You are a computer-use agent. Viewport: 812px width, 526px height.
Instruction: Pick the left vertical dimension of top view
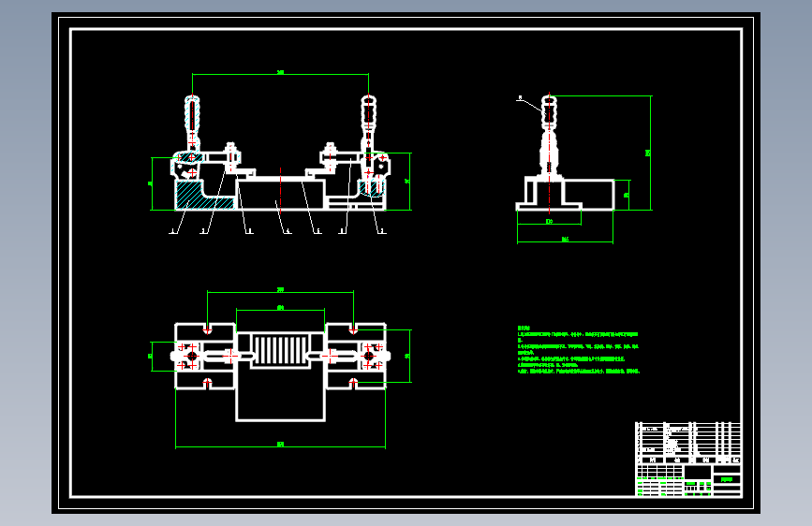click(x=152, y=357)
